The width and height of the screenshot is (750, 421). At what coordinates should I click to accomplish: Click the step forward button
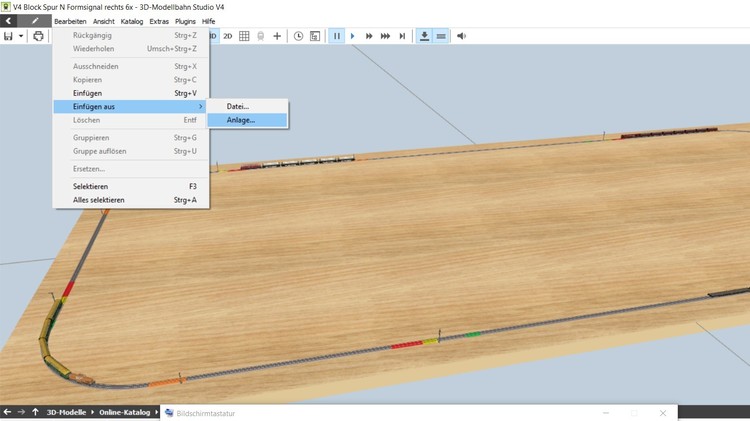click(x=402, y=36)
